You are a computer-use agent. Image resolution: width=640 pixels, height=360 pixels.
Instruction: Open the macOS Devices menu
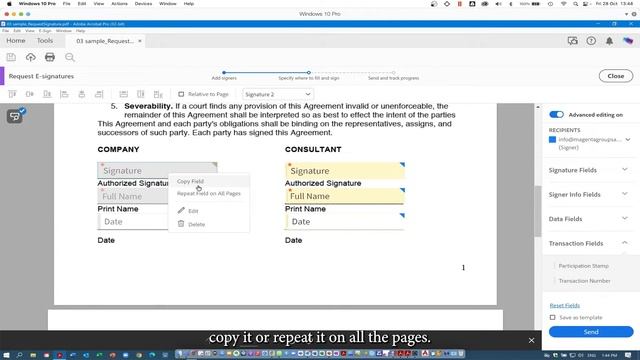143,4
